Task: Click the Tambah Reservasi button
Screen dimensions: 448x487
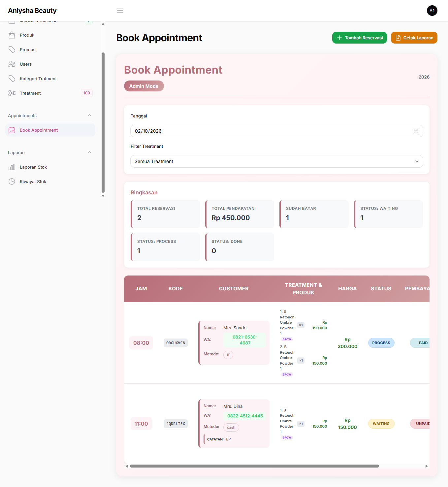Action: pyautogui.click(x=359, y=38)
